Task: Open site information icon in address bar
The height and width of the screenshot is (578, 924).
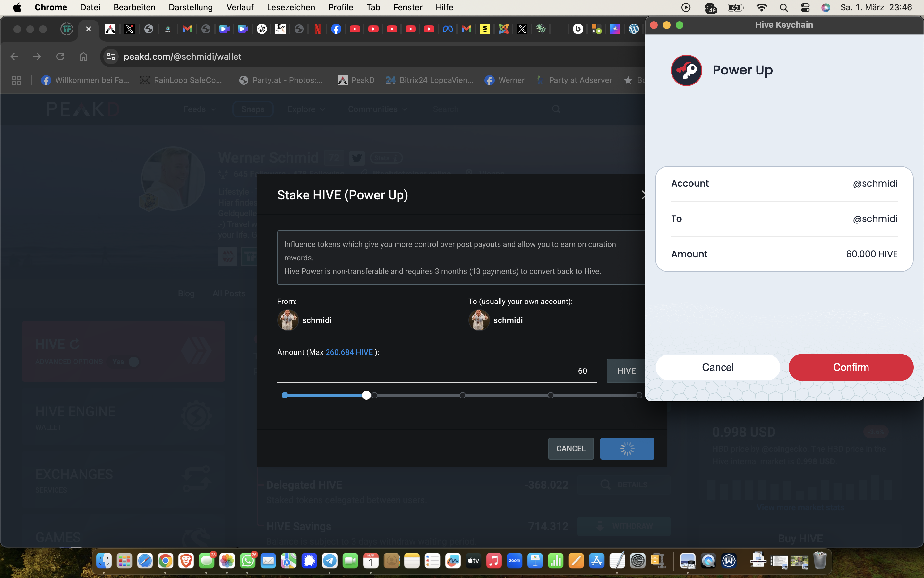Action: click(x=111, y=57)
